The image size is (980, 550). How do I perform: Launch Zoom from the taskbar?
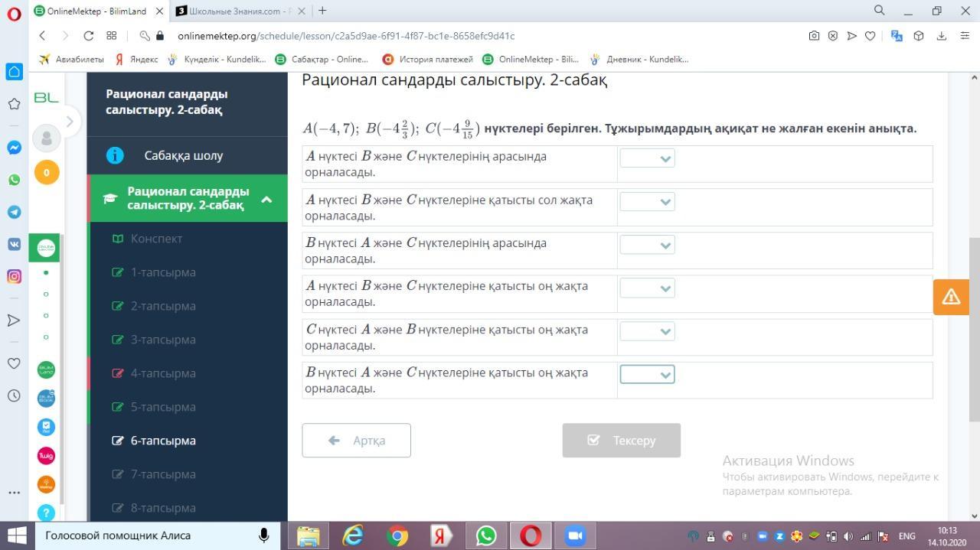[574, 535]
